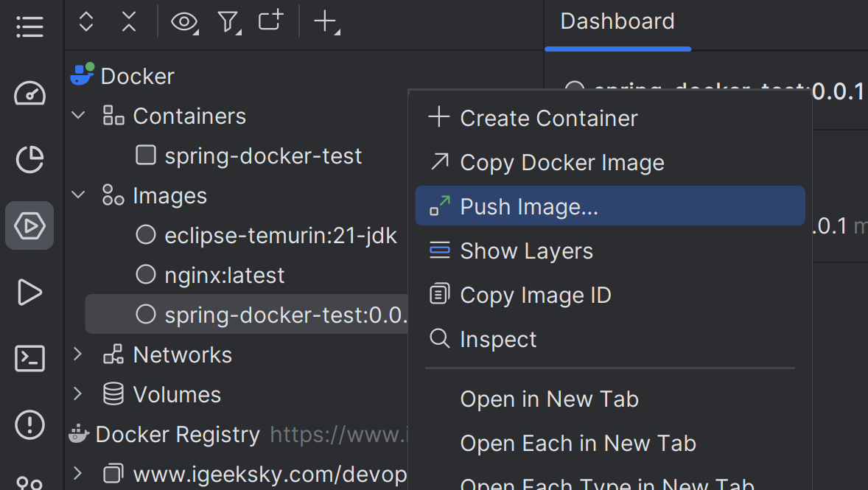868x490 pixels.
Task: Choose Create Container in context menu
Action: click(x=548, y=118)
